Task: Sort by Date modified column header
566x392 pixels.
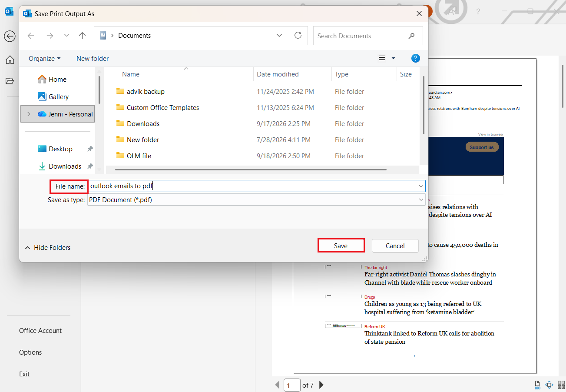Action: pyautogui.click(x=278, y=74)
